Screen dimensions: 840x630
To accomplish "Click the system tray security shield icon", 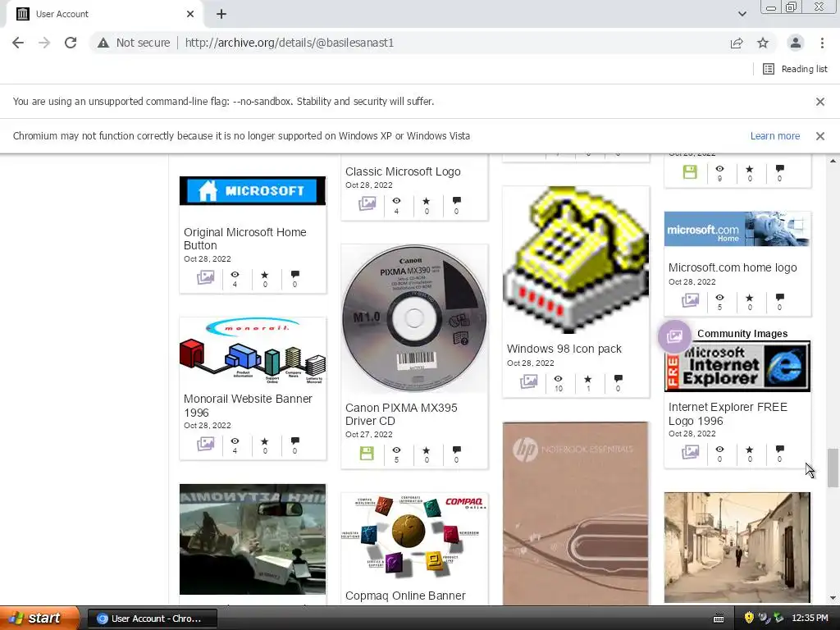I will [x=749, y=619].
